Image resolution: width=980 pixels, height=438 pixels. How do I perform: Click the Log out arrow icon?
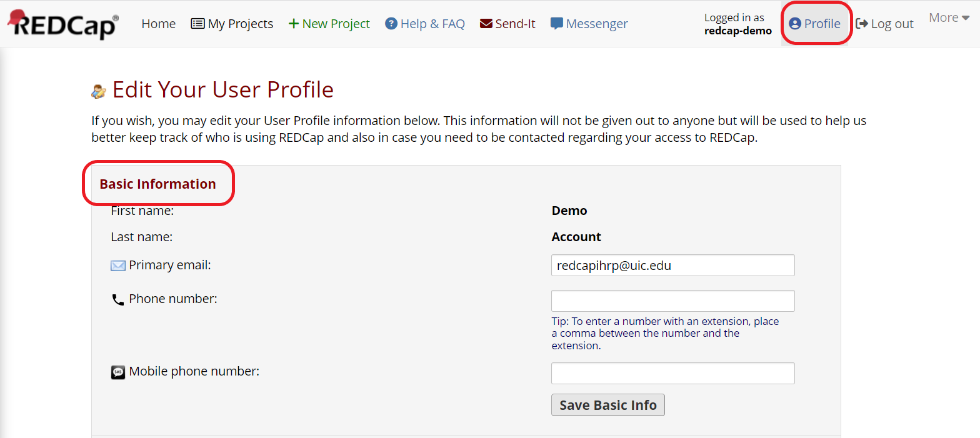(x=862, y=24)
